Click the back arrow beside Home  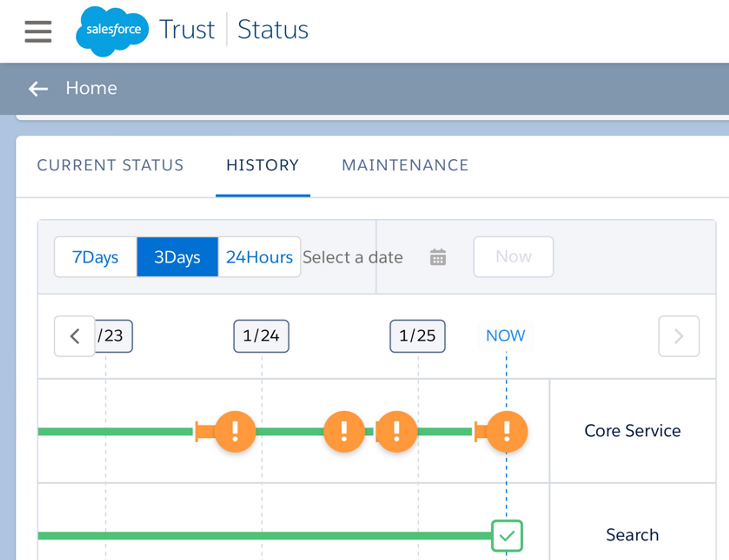coord(38,88)
